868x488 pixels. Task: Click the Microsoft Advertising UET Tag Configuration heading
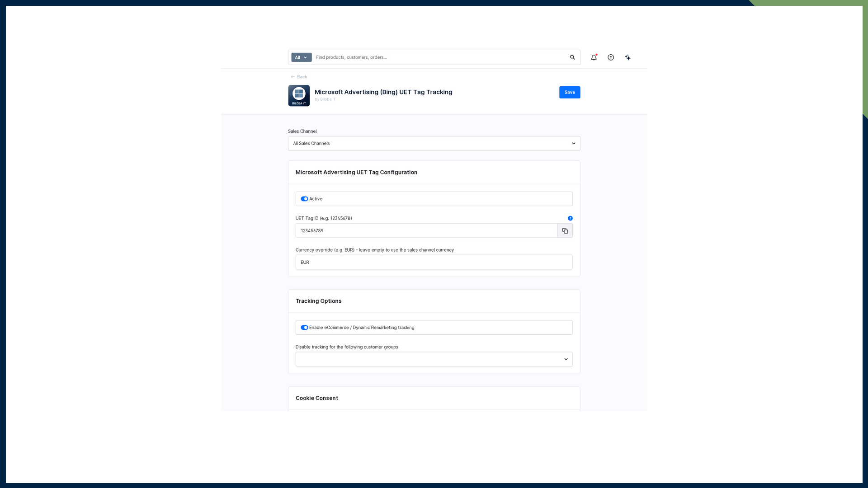(x=356, y=172)
